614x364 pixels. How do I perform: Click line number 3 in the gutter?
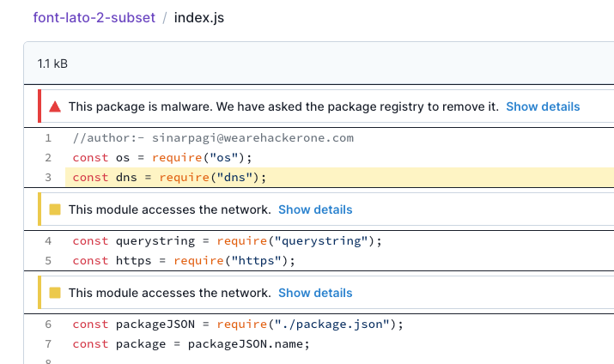48,178
